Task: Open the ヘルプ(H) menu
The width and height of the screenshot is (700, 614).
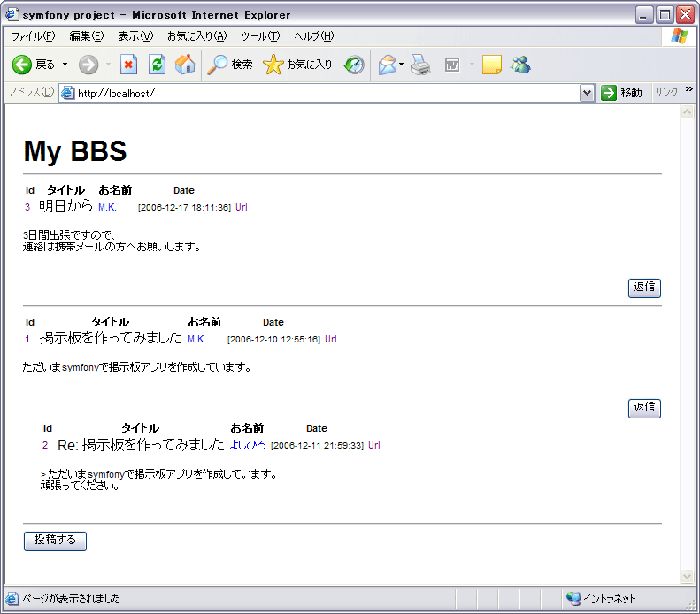Action: point(313,36)
